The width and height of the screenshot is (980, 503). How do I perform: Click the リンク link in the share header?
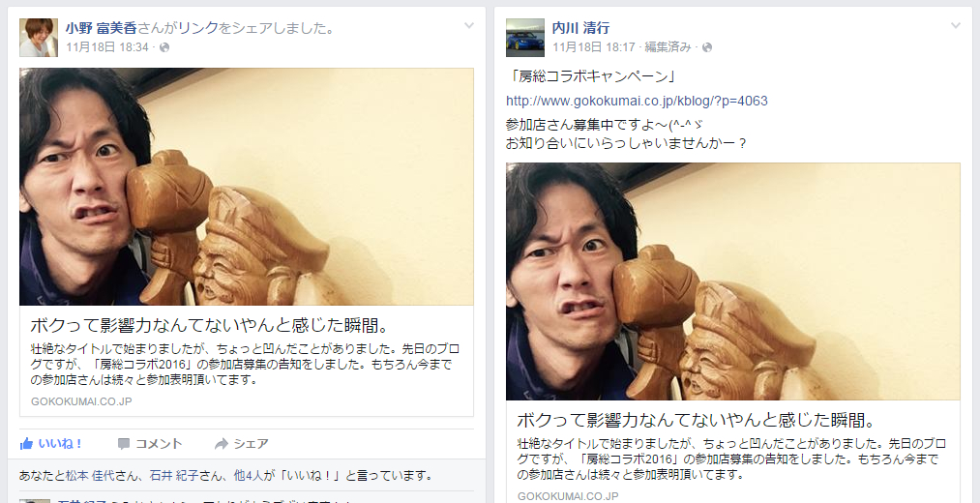[x=198, y=28]
